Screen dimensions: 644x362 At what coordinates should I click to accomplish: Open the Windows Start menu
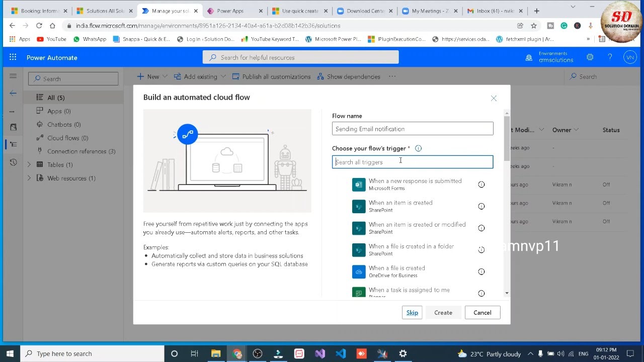coord(10,353)
